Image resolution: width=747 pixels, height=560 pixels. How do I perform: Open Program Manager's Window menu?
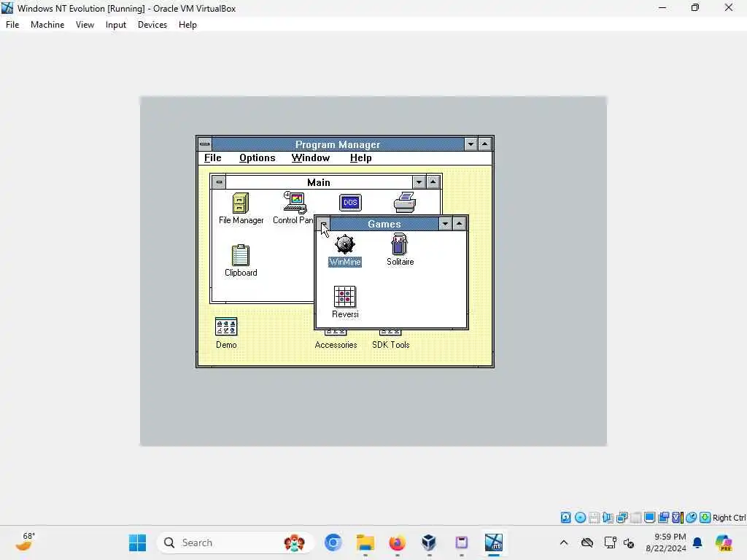tap(311, 158)
